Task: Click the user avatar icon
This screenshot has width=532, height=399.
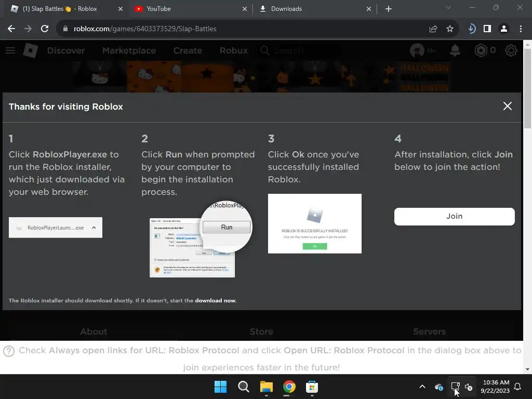Action: (x=417, y=50)
